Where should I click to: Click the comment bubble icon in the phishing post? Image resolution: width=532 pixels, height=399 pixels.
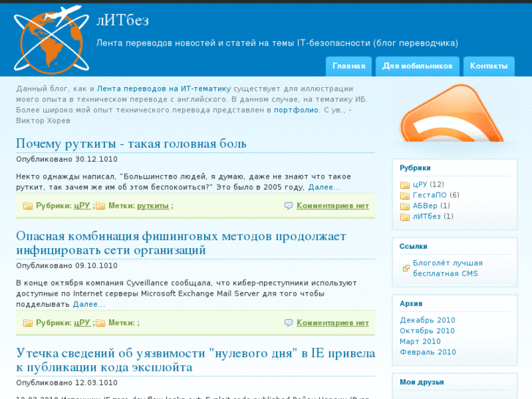point(288,323)
